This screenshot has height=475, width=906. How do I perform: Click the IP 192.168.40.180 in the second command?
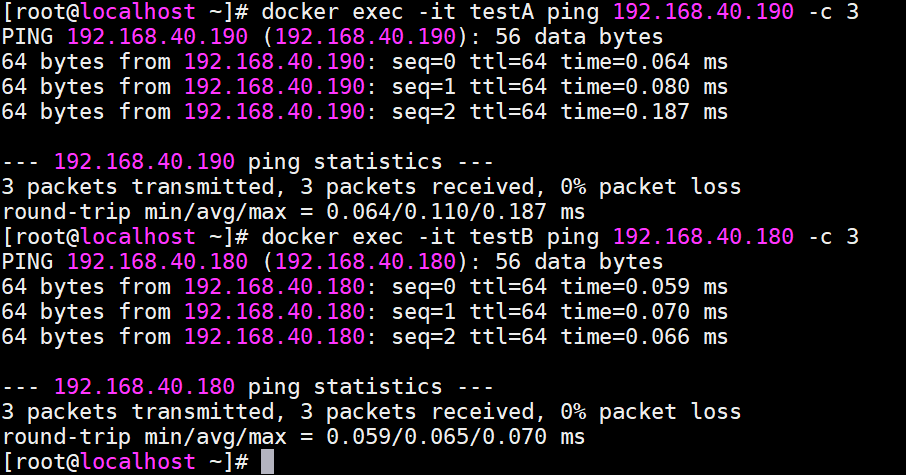tap(704, 237)
